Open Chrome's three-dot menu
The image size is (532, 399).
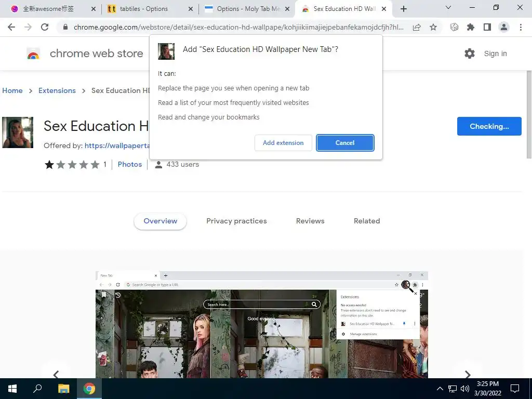(x=521, y=27)
